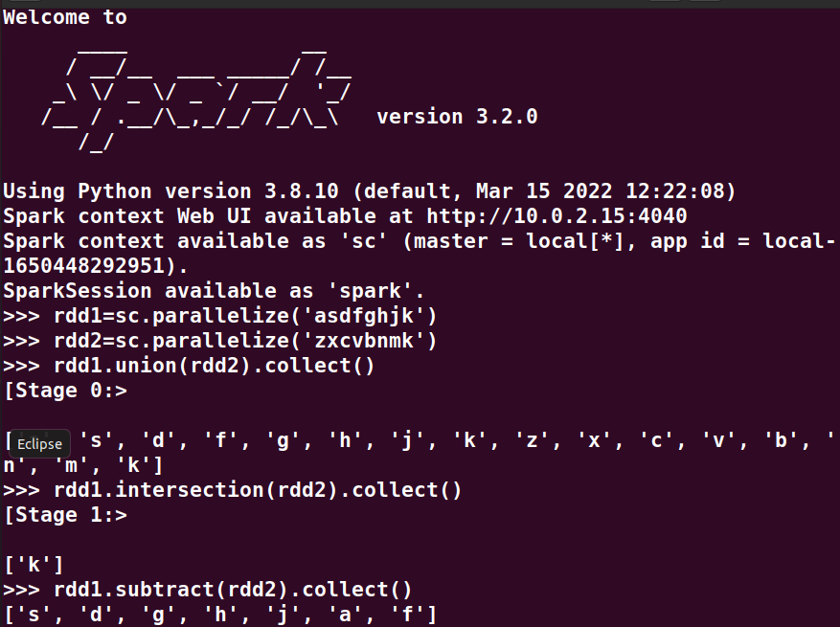Click the Eclipse tooltip label
Image resolution: width=840 pixels, height=627 pixels.
[x=39, y=444]
